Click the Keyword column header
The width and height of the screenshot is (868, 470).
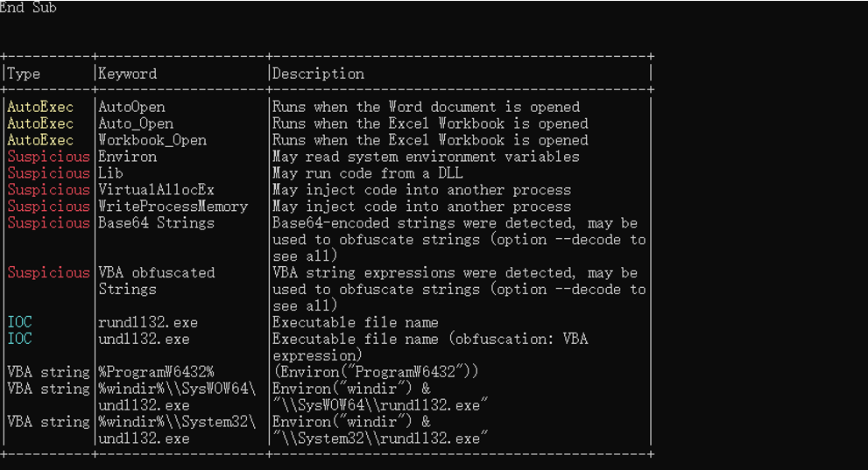pyautogui.click(x=128, y=74)
